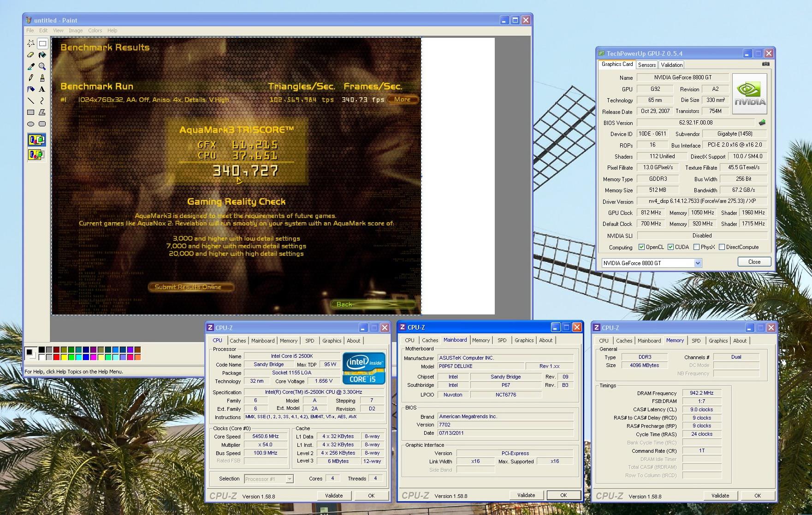812x515 pixels.
Task: Select the transparent selection option in Paint toolbox
Action: (36, 154)
